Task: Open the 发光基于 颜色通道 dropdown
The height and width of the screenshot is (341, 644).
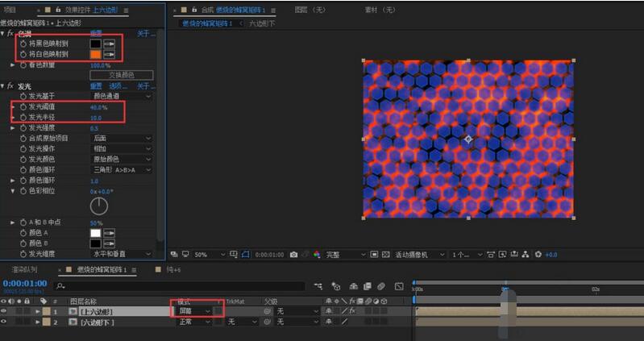Action: tap(122, 96)
